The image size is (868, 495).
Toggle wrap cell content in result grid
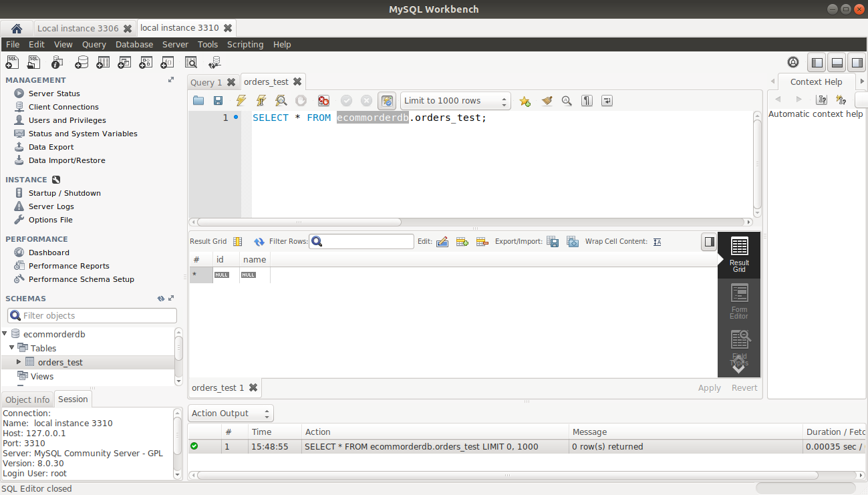(657, 242)
